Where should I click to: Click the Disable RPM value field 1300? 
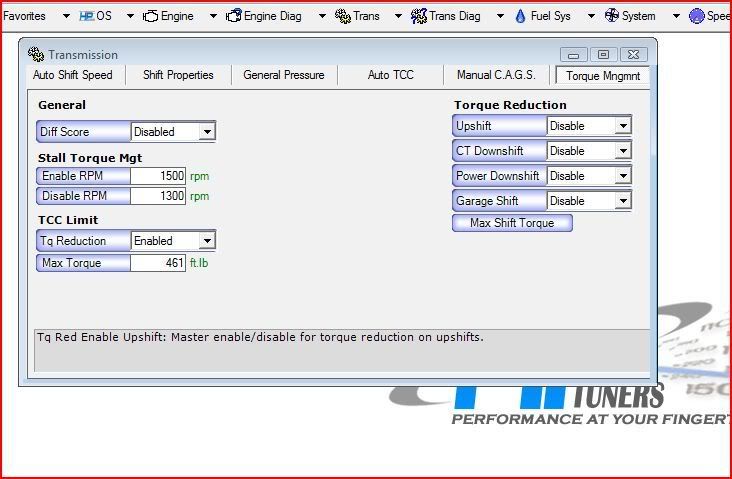pyautogui.click(x=158, y=196)
